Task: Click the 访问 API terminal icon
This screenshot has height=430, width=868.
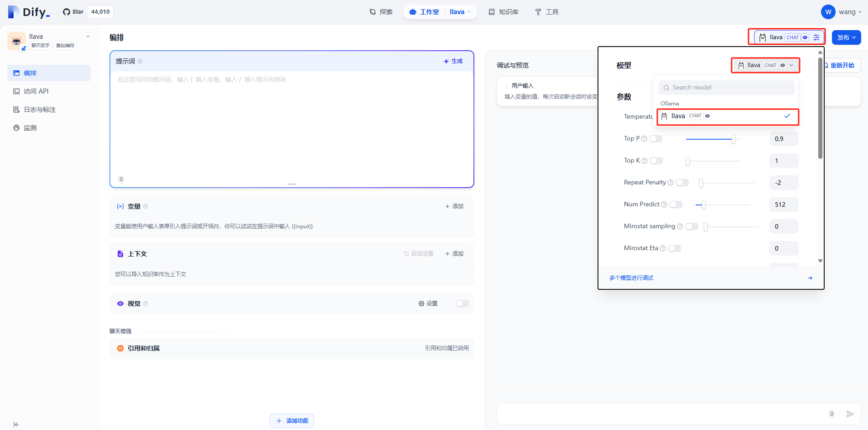Action: (16, 91)
